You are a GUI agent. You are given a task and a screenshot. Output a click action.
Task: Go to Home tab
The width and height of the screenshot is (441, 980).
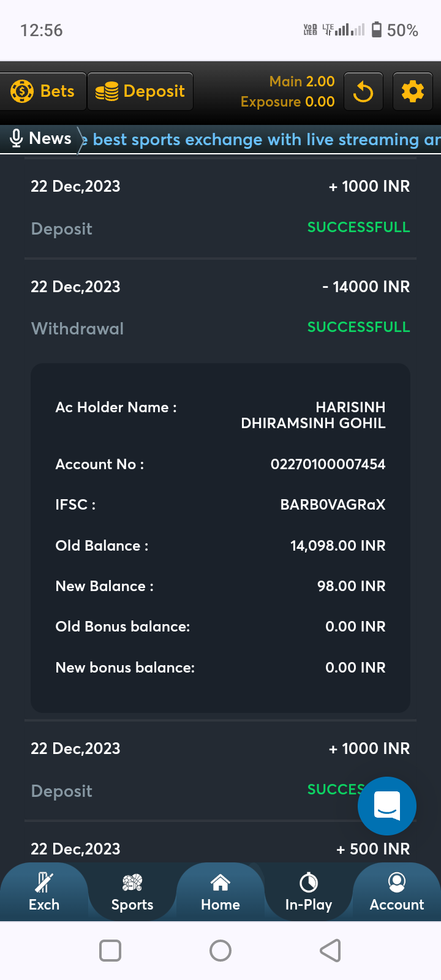tap(221, 892)
